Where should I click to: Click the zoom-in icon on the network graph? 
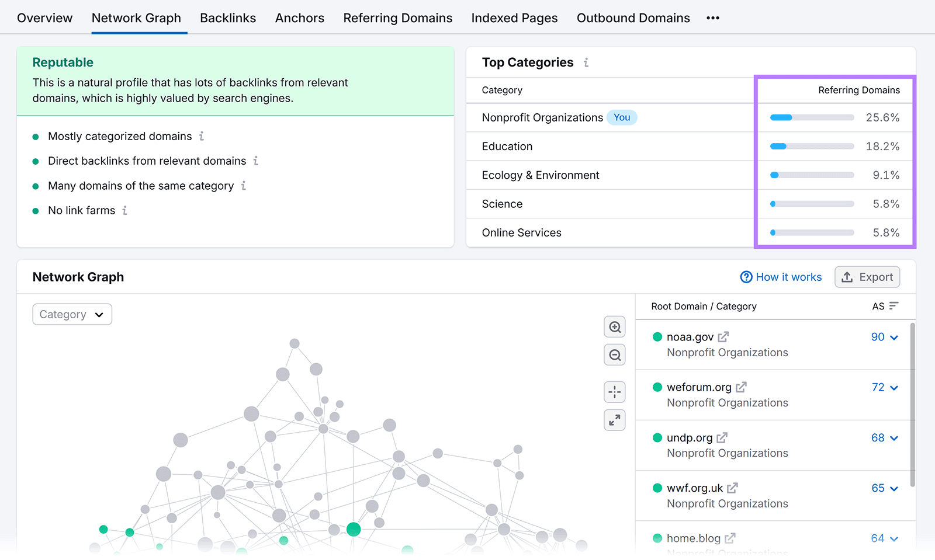[614, 326]
